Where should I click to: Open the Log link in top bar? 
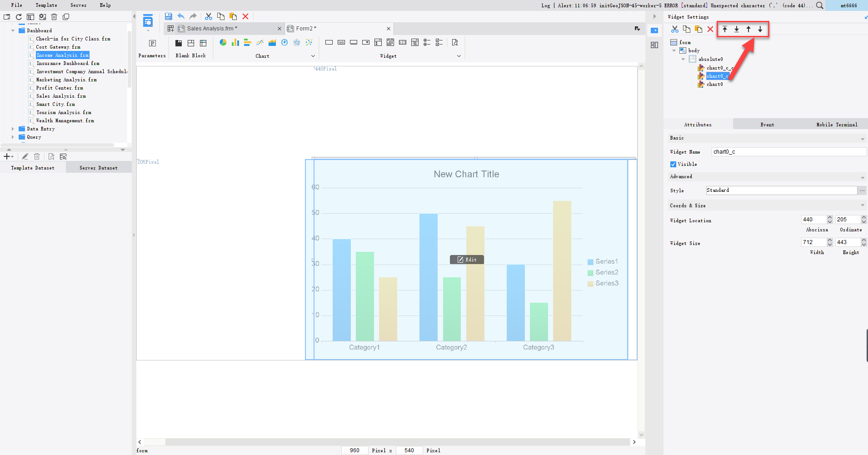click(x=546, y=5)
